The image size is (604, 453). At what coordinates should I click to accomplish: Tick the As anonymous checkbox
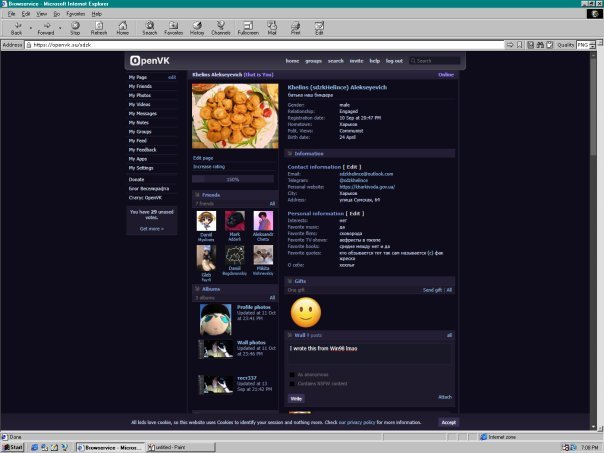click(292, 374)
